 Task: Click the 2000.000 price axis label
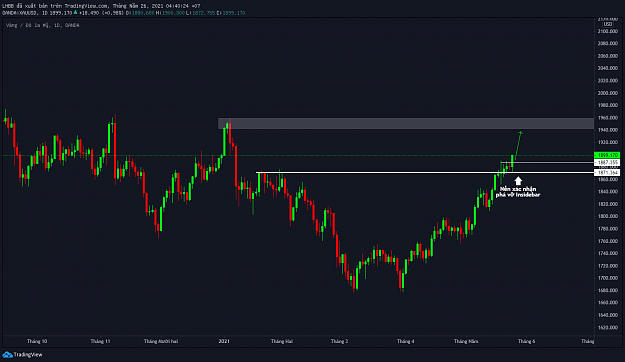tap(608, 93)
